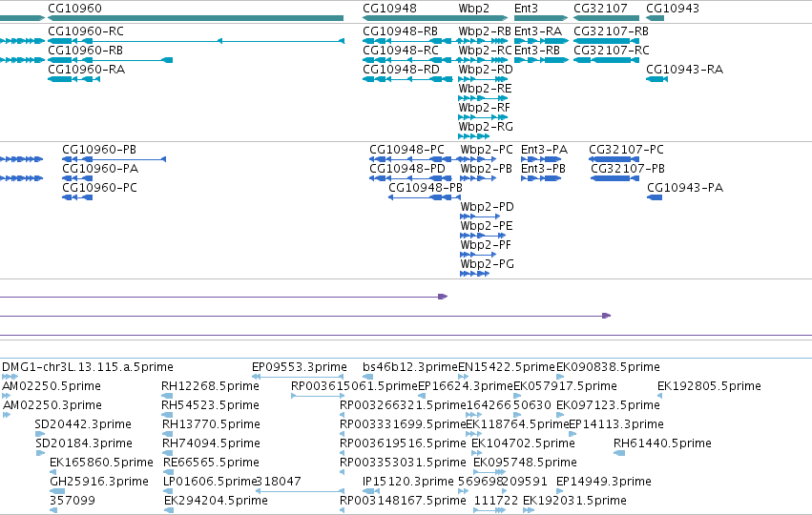812x515 pixels.
Task: Select transcript Wbp2-RG
Action: [x=474, y=136]
